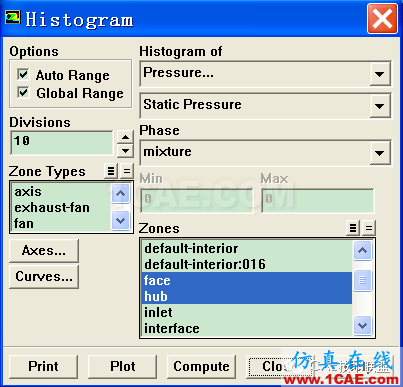Click the Divisions input field
403x387 pixels.
click(62, 143)
